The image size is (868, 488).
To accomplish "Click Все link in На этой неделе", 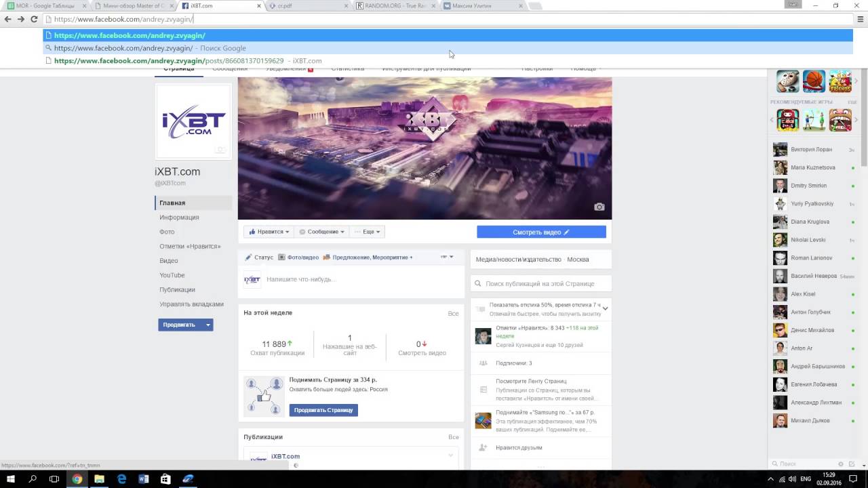I will (x=453, y=314).
